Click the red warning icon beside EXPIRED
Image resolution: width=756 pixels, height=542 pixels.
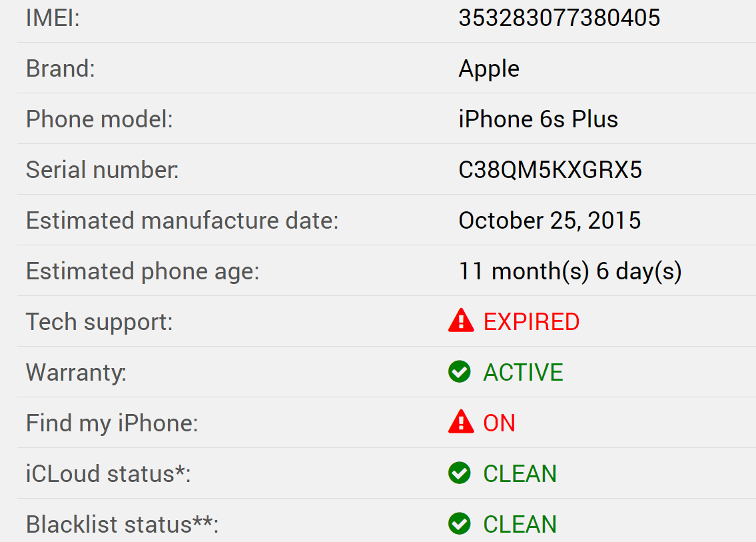(461, 321)
